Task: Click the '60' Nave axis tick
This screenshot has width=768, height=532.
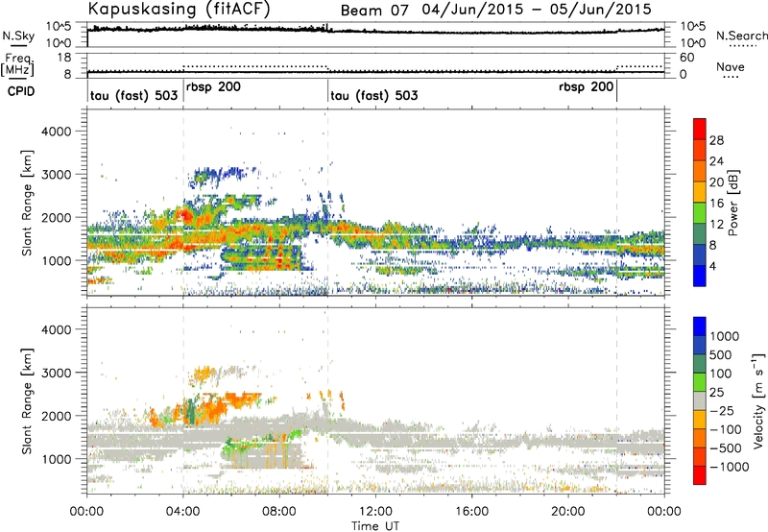Action: [686, 58]
